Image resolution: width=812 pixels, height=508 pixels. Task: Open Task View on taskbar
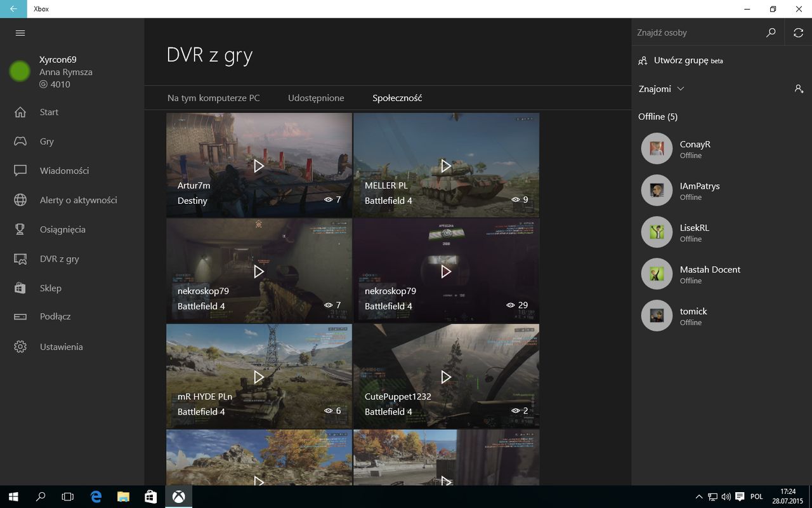pos(68,497)
